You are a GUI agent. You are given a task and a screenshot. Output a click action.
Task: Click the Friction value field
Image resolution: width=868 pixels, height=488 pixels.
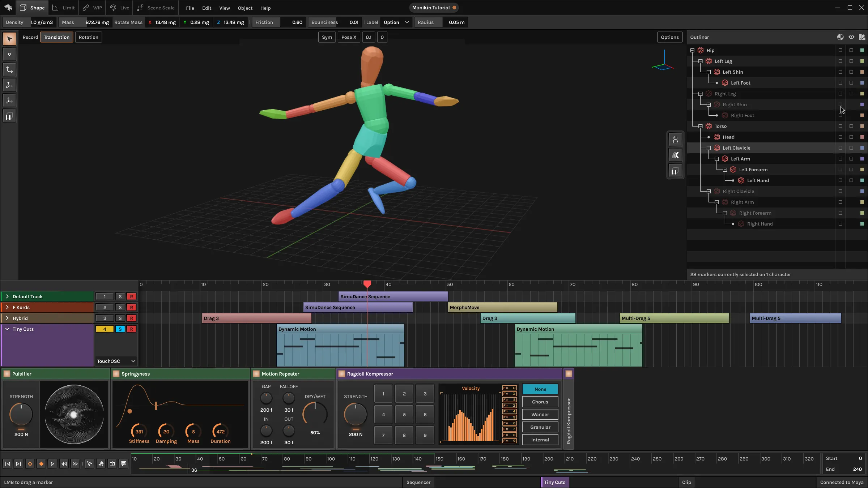279,22
